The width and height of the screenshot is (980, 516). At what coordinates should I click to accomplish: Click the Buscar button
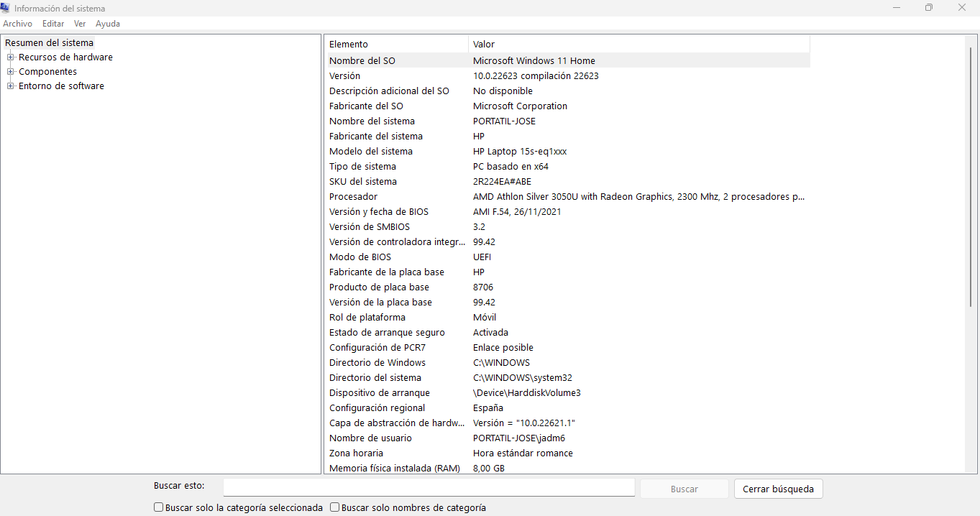(x=684, y=489)
